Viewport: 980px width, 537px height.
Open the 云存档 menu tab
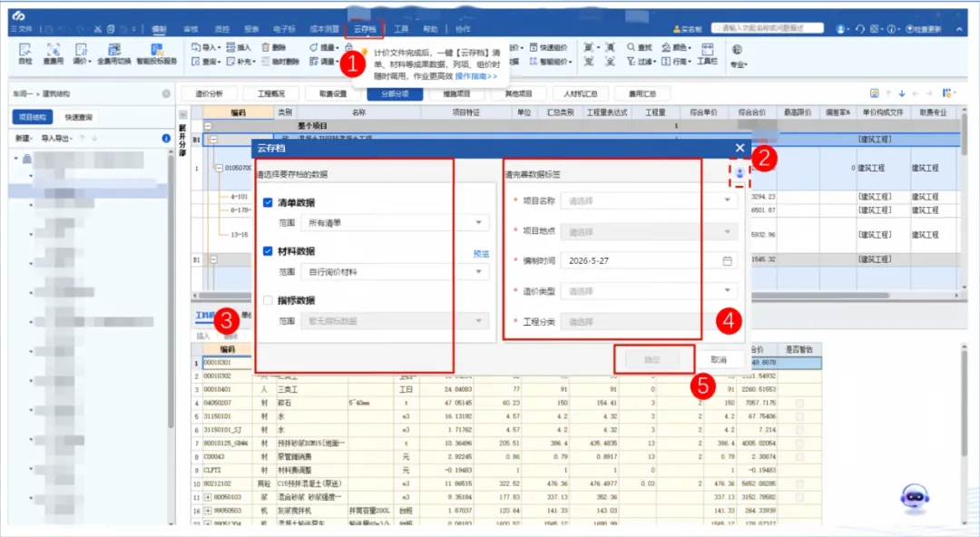[365, 29]
